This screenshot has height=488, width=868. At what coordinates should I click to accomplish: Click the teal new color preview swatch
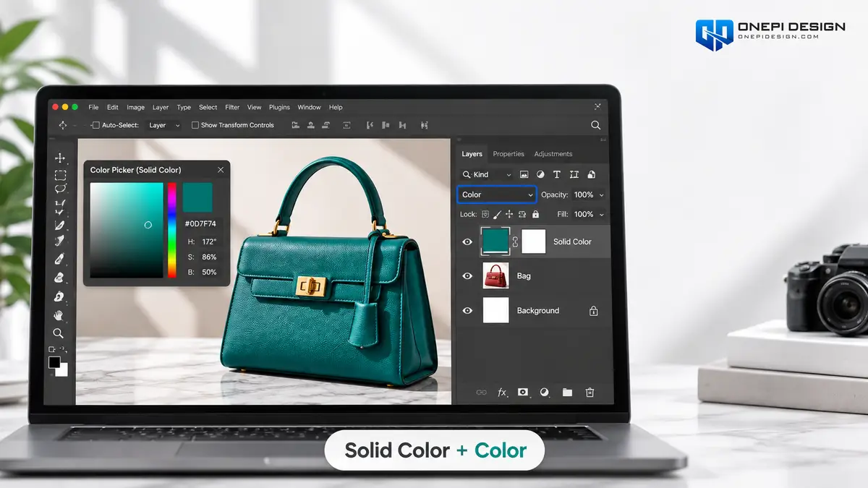pos(197,197)
